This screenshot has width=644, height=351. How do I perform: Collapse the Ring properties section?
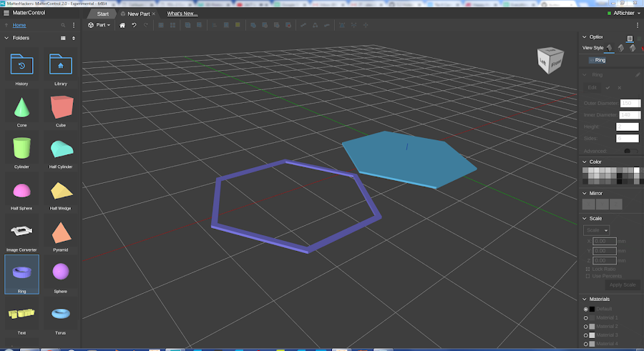(x=585, y=75)
